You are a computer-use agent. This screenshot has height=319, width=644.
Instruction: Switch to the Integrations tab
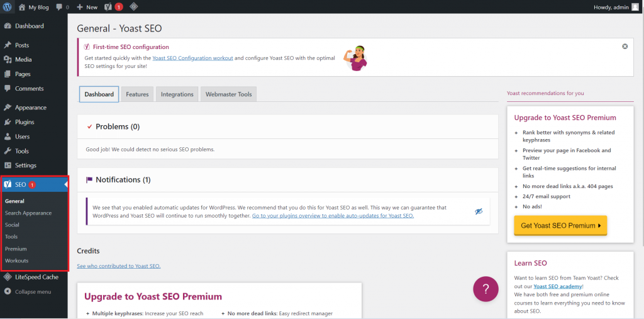pyautogui.click(x=177, y=94)
